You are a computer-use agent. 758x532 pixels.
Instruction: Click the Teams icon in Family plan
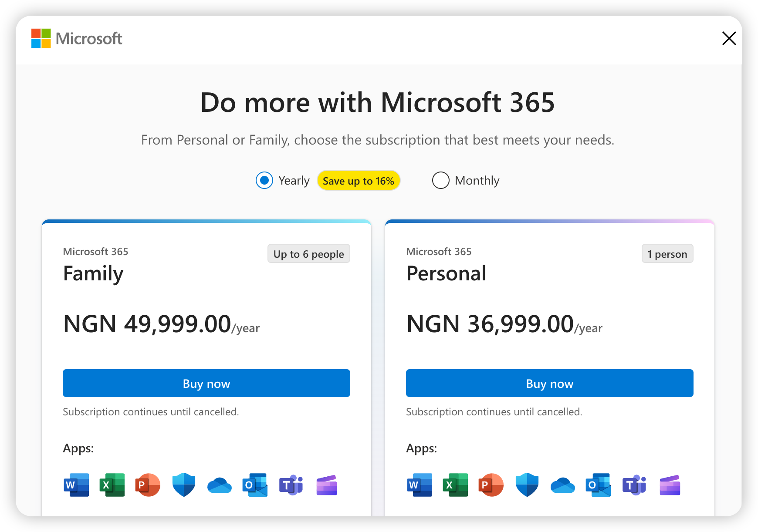pos(291,485)
